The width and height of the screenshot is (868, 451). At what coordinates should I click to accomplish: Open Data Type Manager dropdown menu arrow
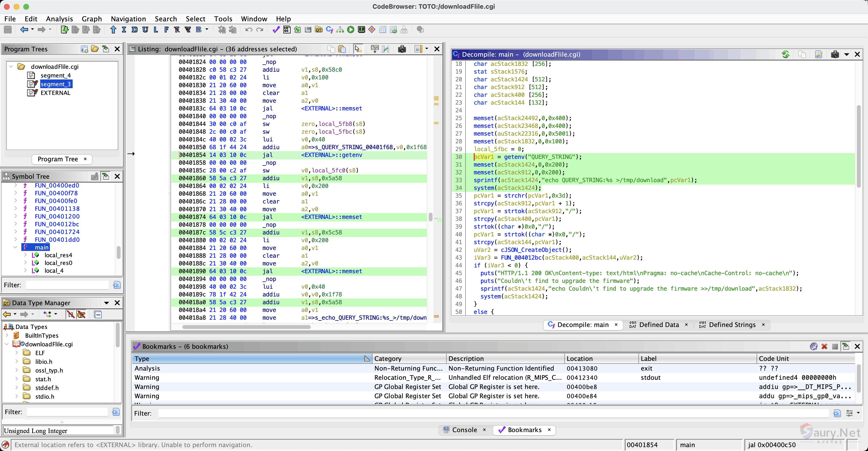click(x=107, y=302)
